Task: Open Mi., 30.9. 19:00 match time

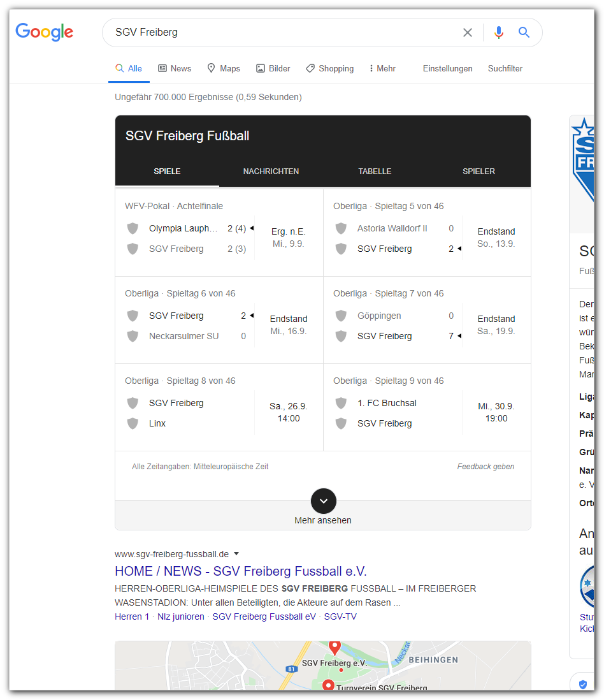Action: pos(496,412)
